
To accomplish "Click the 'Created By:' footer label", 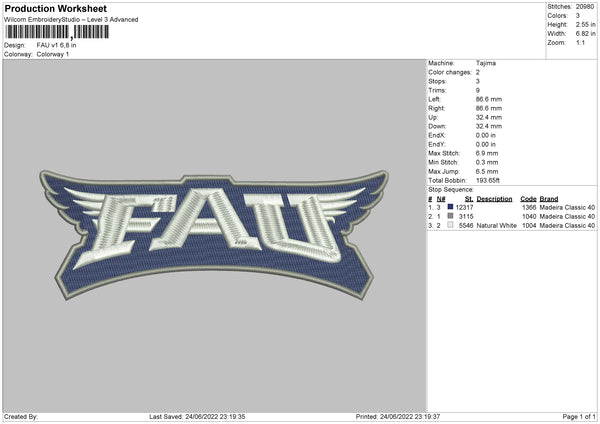I will [x=21, y=417].
